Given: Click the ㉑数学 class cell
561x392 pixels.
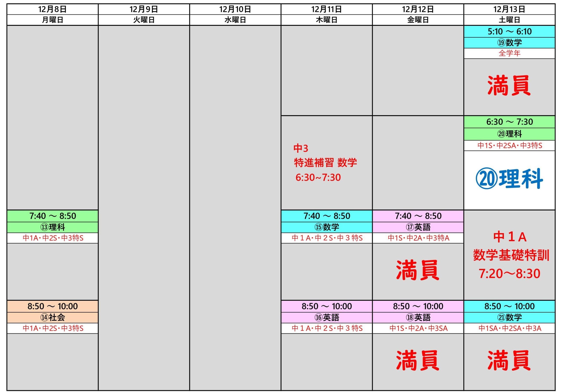Looking at the screenshot, I should [x=509, y=318].
